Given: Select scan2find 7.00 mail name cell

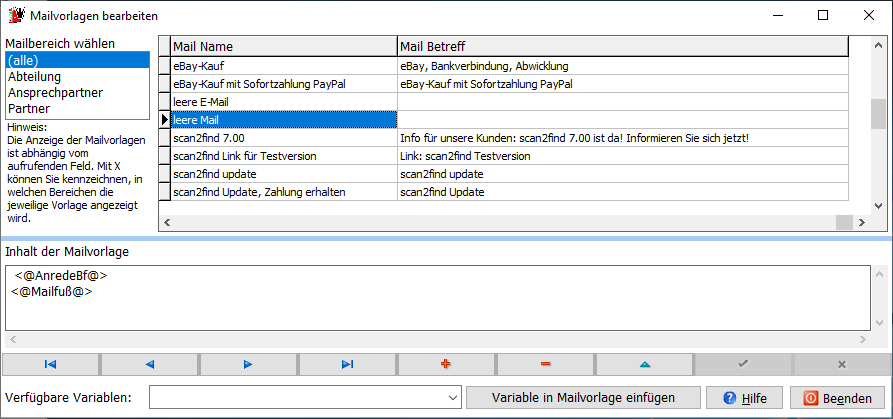Looking at the screenshot, I should 284,138.
